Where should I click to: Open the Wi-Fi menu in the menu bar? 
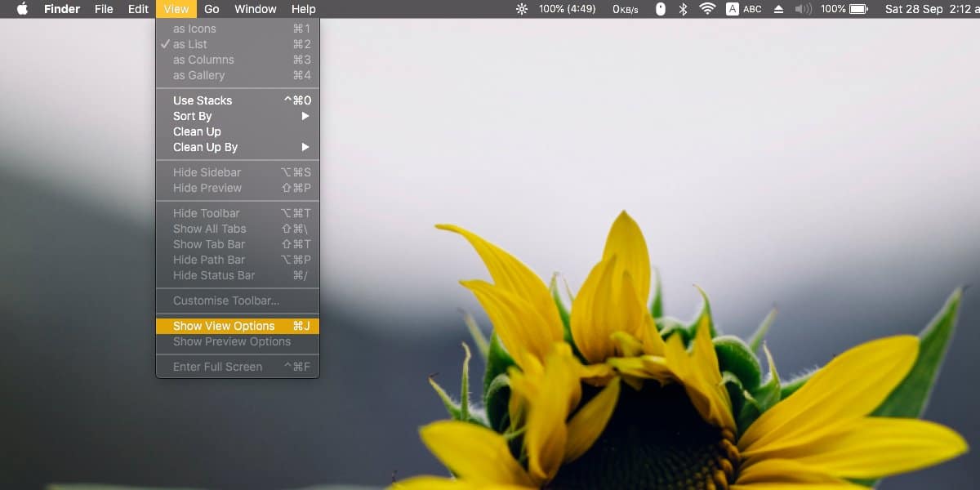coord(706,9)
